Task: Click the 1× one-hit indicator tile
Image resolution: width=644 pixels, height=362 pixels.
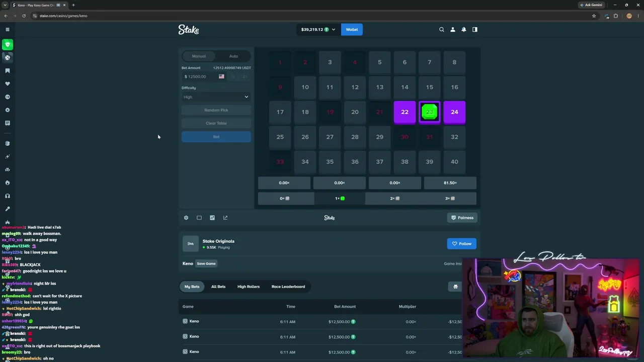Action: [x=340, y=199]
